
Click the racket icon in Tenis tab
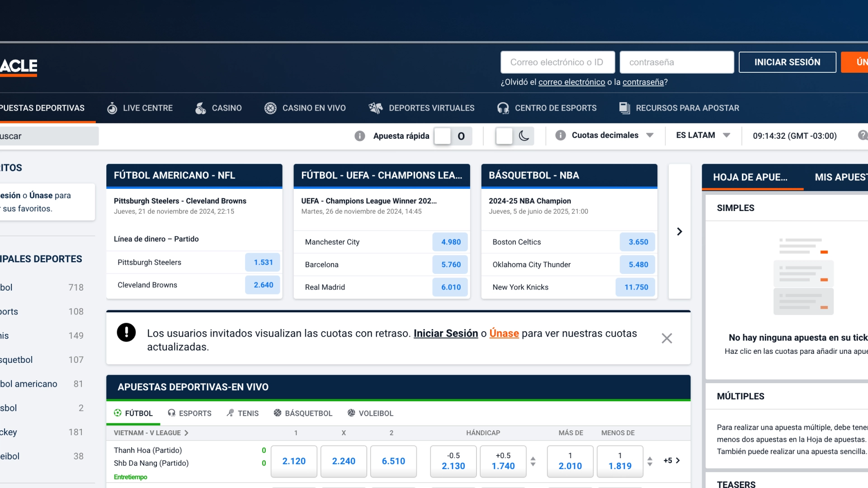230,413
